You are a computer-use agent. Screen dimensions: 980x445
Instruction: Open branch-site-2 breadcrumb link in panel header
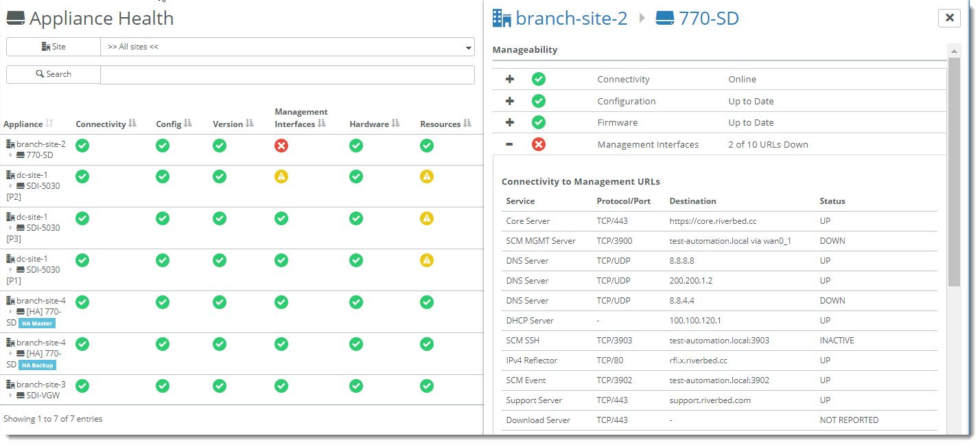(571, 19)
